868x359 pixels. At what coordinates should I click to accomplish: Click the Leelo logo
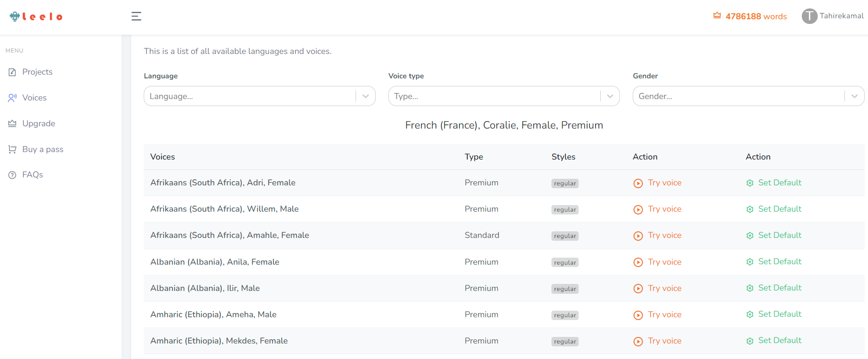36,17
